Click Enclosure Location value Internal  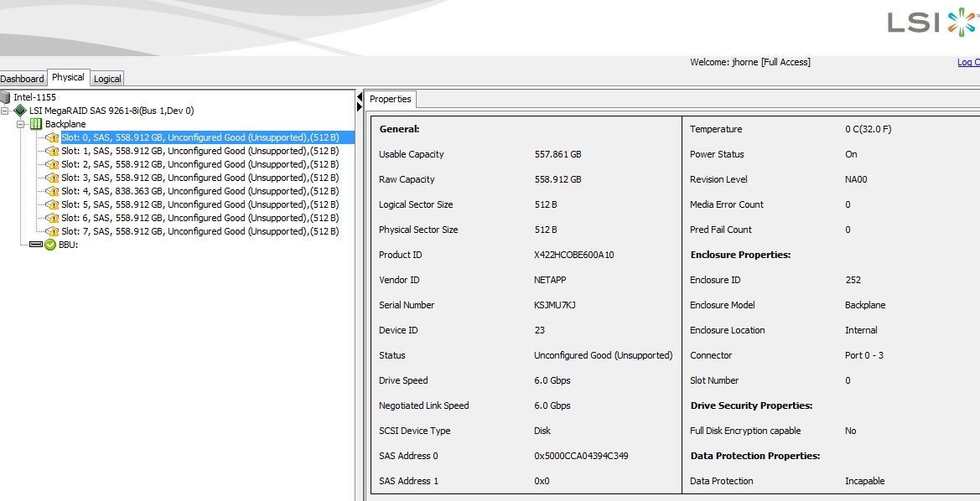pyautogui.click(x=861, y=330)
